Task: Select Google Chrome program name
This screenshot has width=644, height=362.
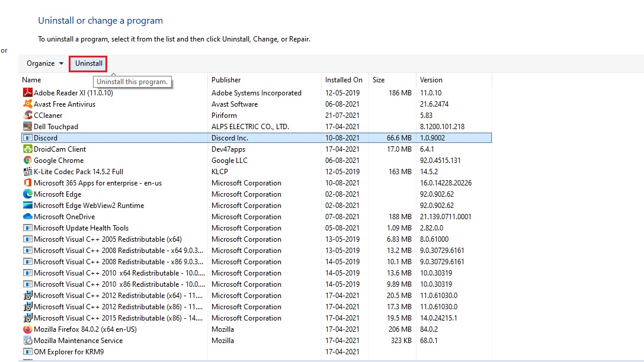Action: 59,160
